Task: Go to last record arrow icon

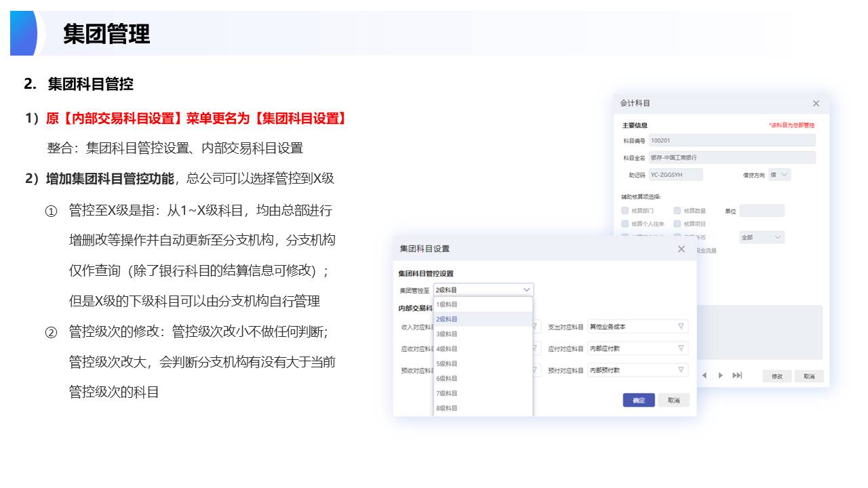Action: point(737,375)
